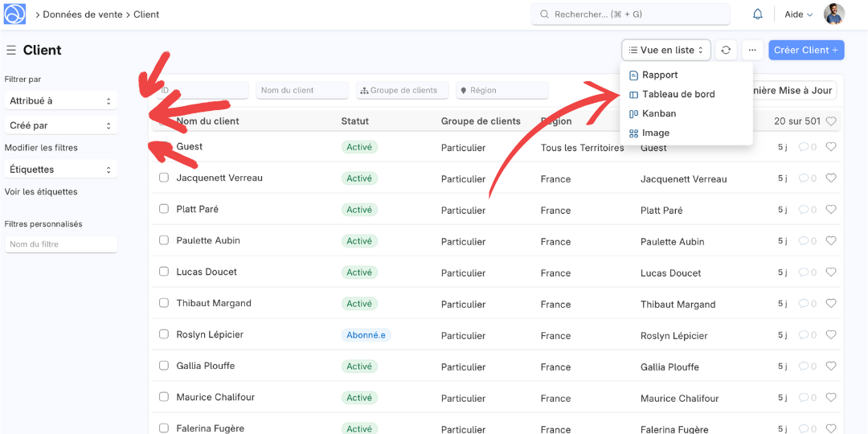Open the user avatar profile menu
The width and height of the screenshot is (868, 434).
[x=834, y=14]
